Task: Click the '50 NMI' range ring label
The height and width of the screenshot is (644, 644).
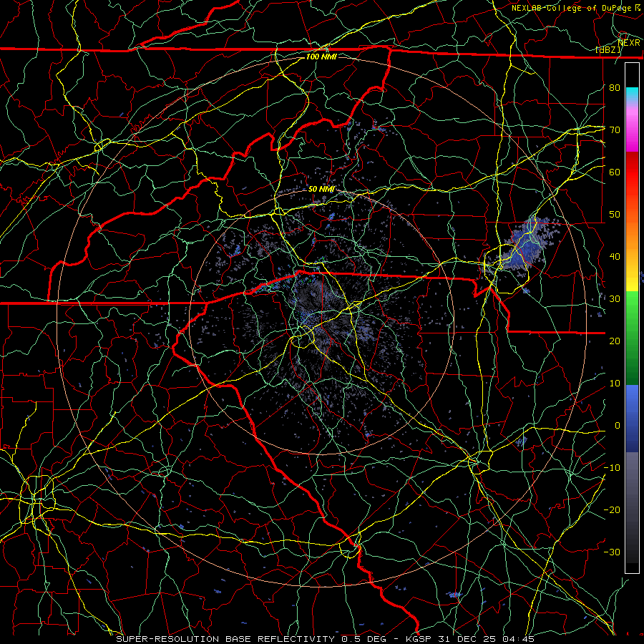Action: (321, 190)
